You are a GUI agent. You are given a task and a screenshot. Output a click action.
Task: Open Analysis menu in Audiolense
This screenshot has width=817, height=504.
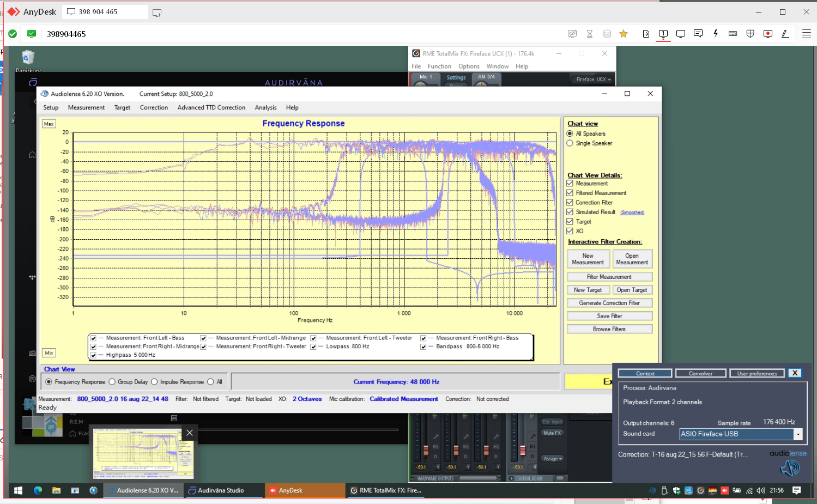[265, 107]
